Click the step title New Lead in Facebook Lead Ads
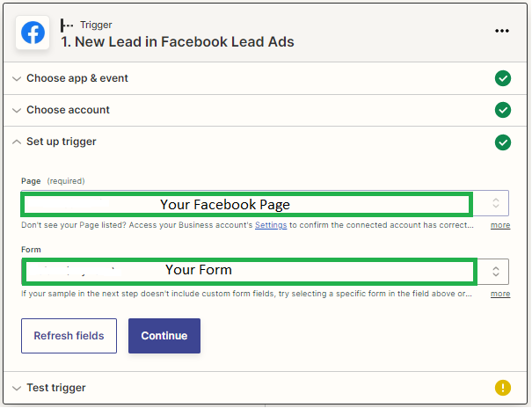This screenshot has width=532, height=408. [177, 41]
